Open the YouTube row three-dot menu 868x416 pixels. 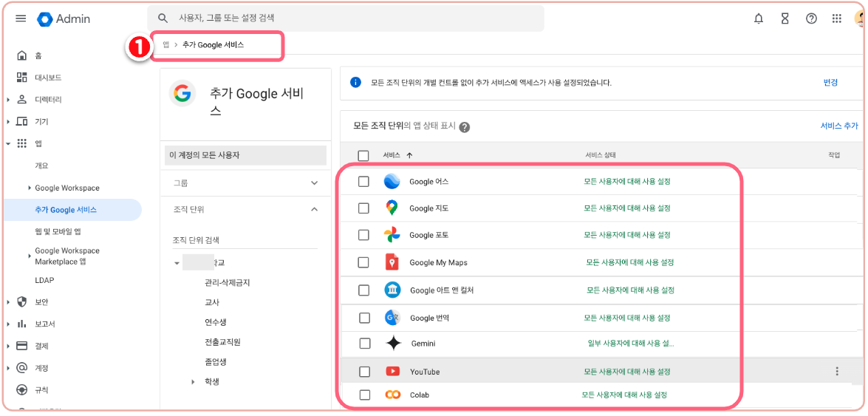[x=837, y=371]
